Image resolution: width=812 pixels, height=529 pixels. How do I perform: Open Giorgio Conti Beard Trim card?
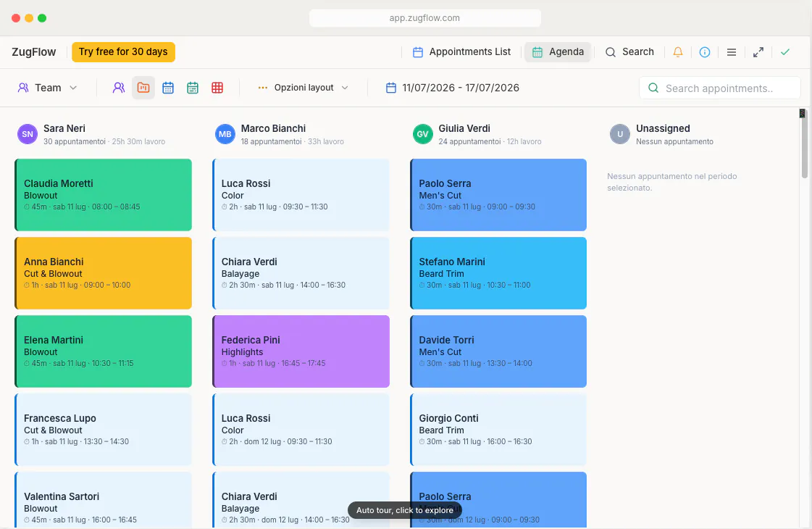[x=498, y=430]
